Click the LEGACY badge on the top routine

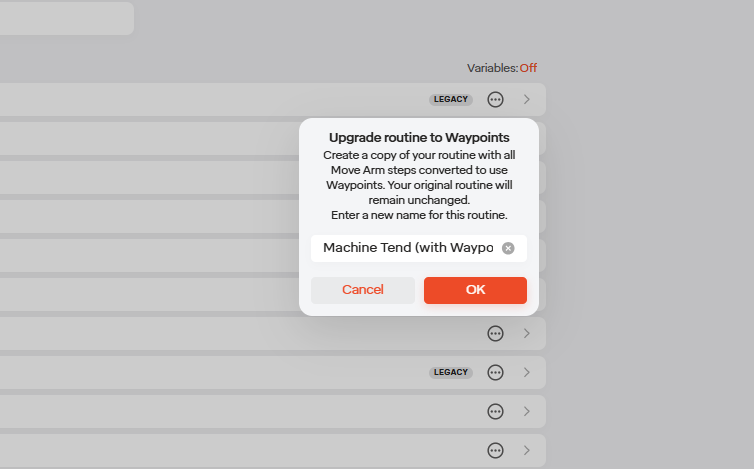(x=451, y=100)
